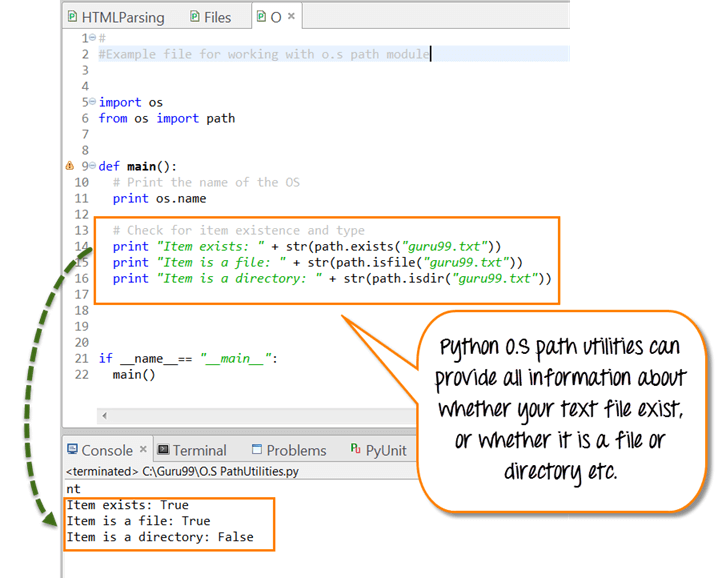This screenshot has width=718, height=578.
Task: Click the Terminal view icon
Action: tap(163, 449)
